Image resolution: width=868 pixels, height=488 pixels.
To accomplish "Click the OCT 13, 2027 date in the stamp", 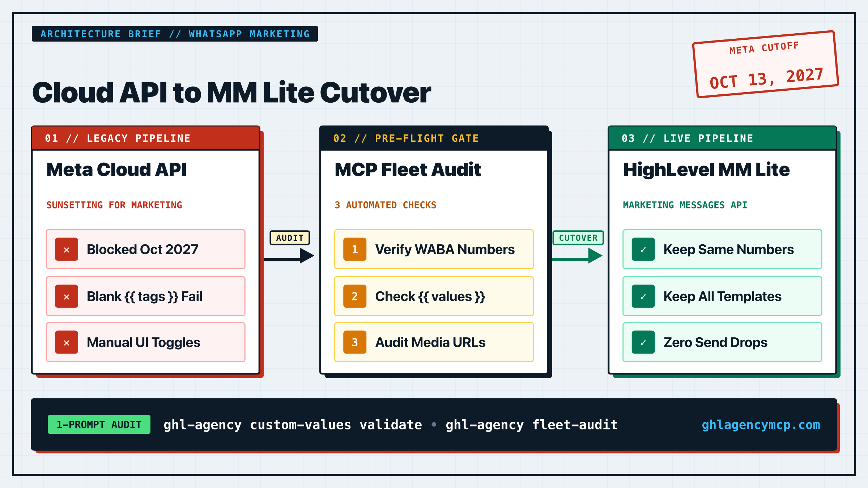I will (x=767, y=78).
